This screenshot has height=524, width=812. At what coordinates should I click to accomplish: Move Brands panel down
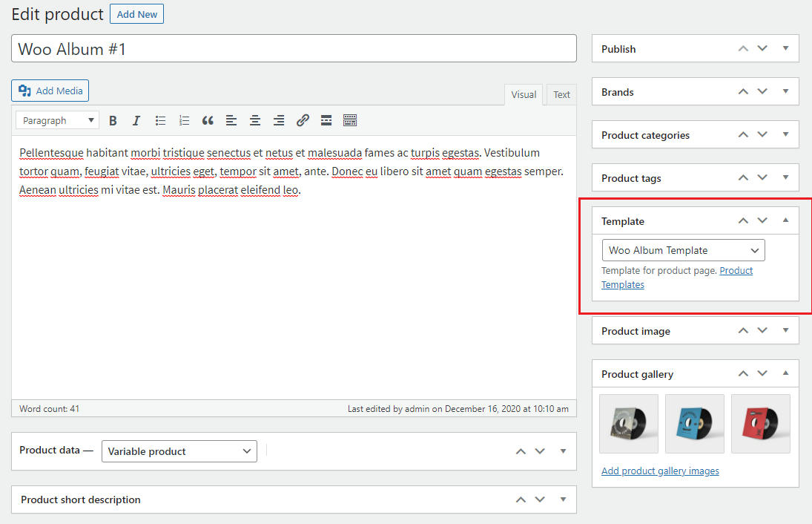tap(762, 92)
